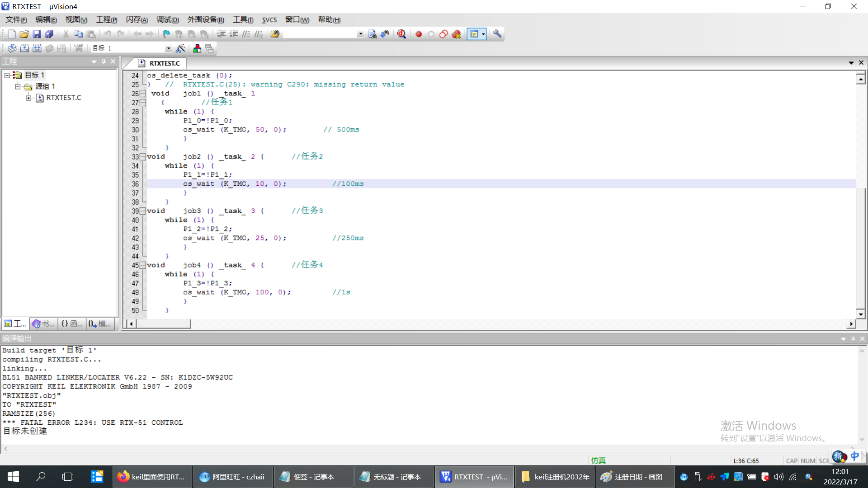The image size is (868, 488).
Task: Indent the selected lines
Action: click(221, 34)
